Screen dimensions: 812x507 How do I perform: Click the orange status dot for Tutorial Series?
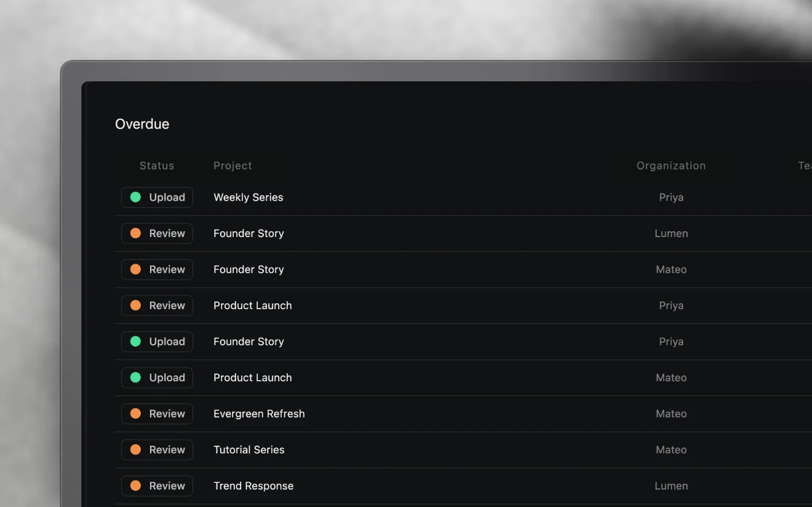coord(136,449)
